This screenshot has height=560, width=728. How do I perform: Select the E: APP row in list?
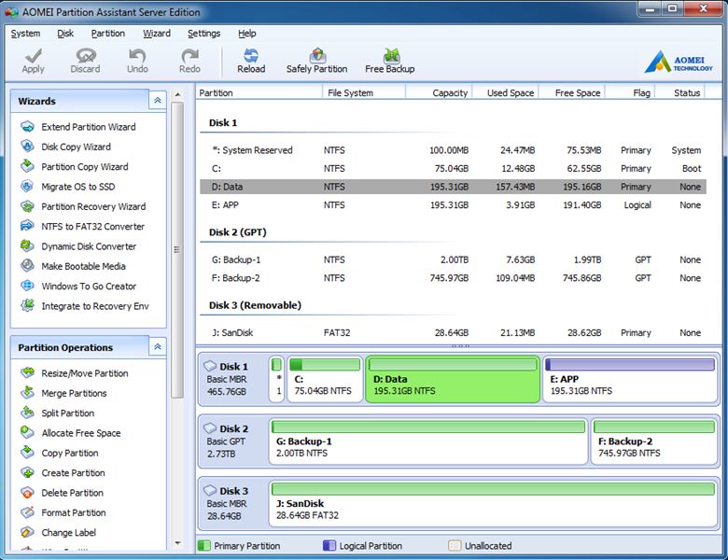(x=454, y=204)
